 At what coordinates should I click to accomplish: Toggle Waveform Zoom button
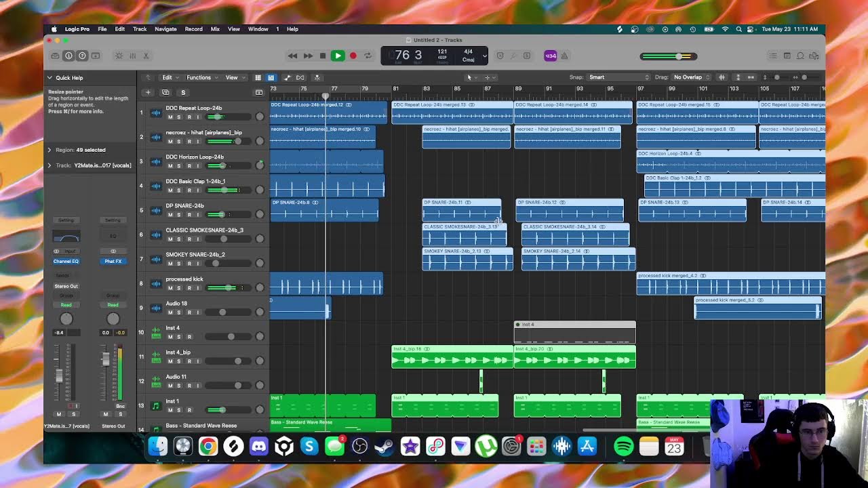722,77
